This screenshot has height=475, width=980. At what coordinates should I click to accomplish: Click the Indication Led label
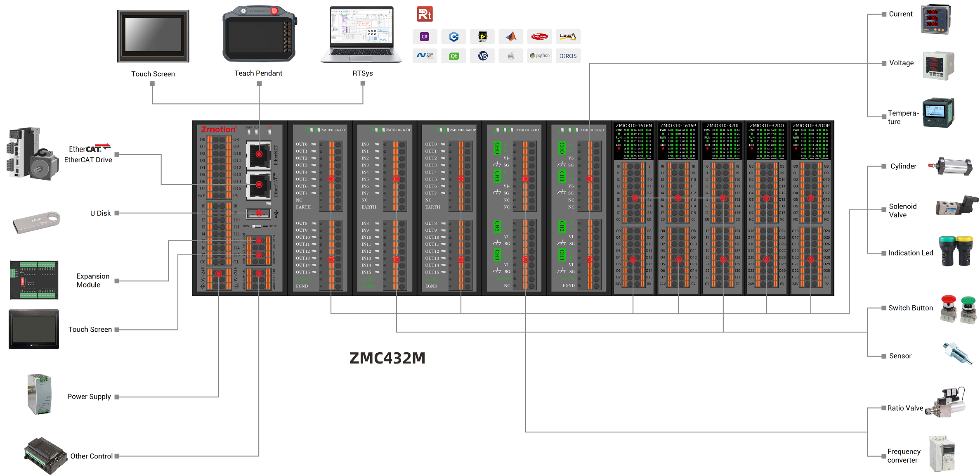911,253
